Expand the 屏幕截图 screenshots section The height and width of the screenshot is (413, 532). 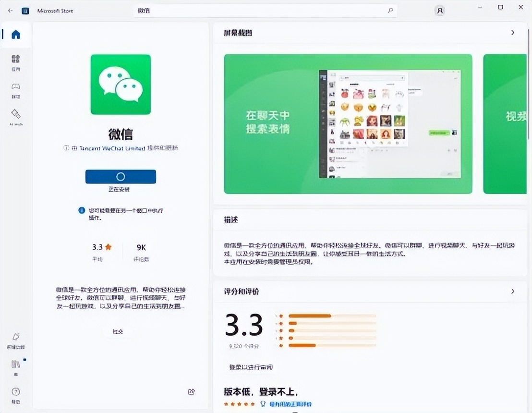point(513,33)
